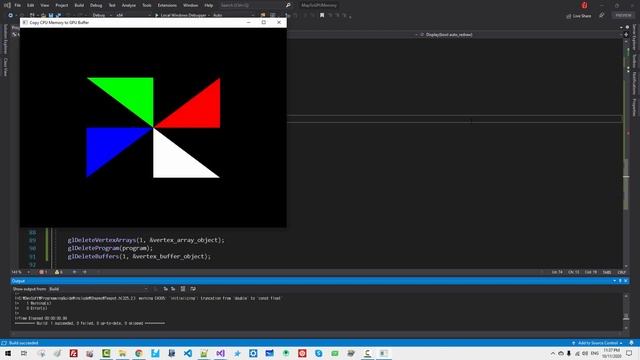Click the bookmark toolbar icon
Viewport: 640px width, 360px height.
(322, 15)
